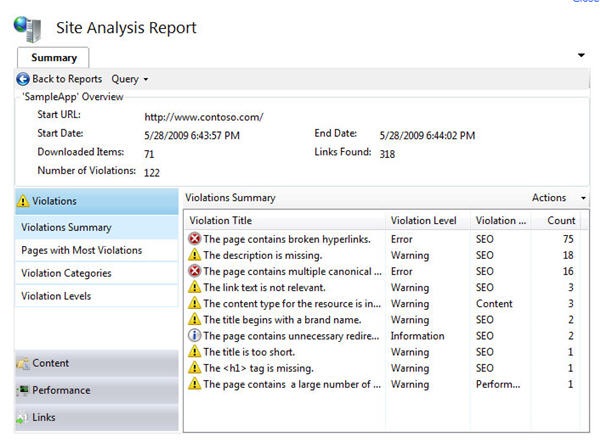Click warning icon next to description is missing

click(194, 255)
